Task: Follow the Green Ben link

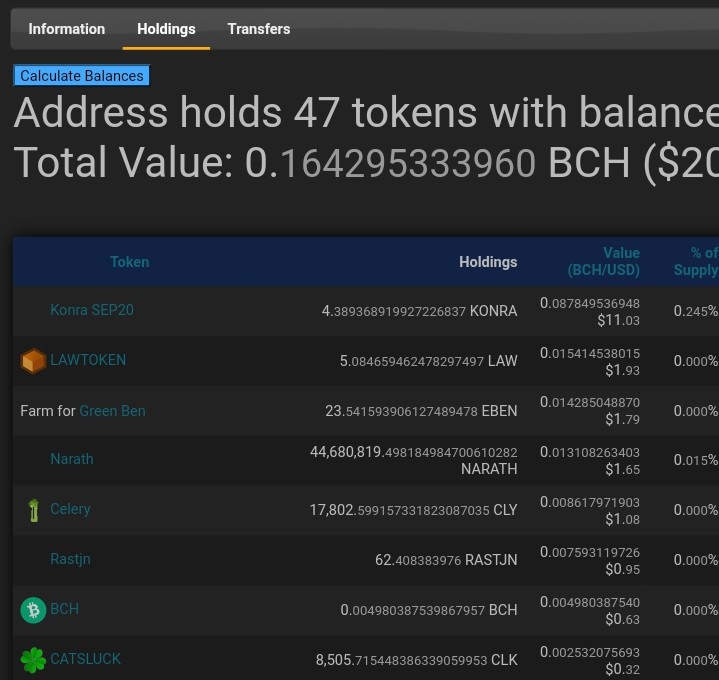Action: pyautogui.click(x=112, y=411)
